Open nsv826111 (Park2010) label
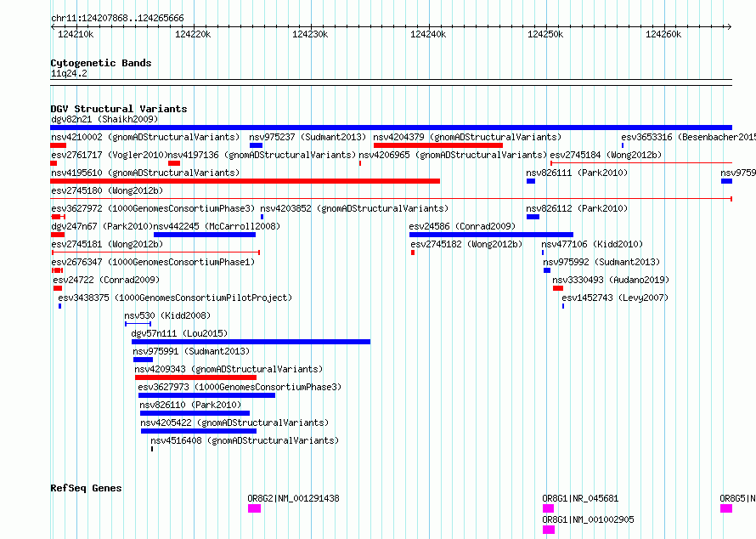756x539 pixels. 577,173
